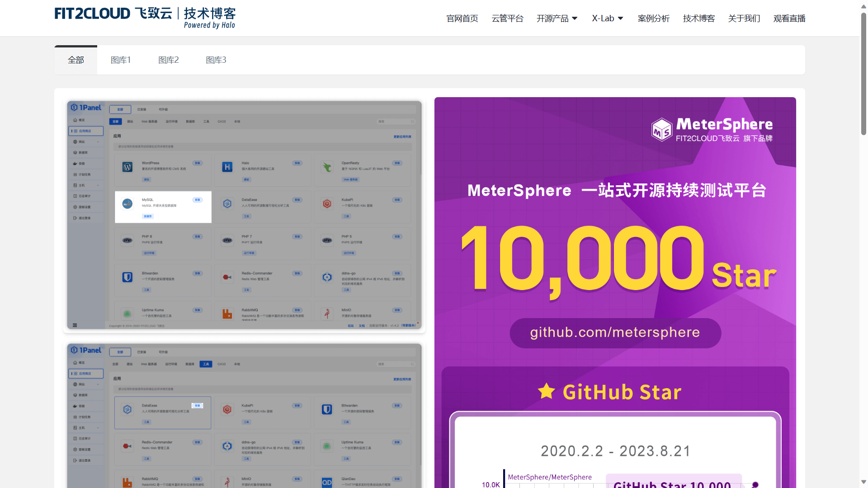The image size is (868, 488).
Task: Expand the X-Lab dropdown menu
Action: (608, 19)
